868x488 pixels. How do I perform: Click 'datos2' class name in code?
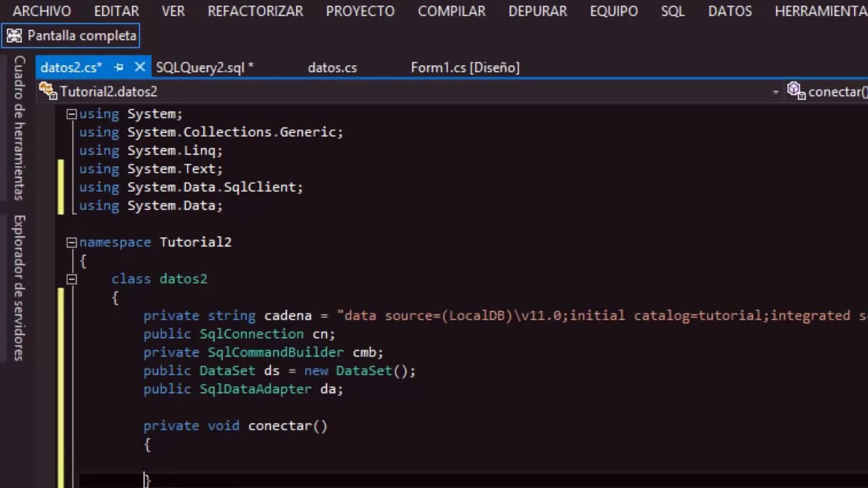click(183, 279)
